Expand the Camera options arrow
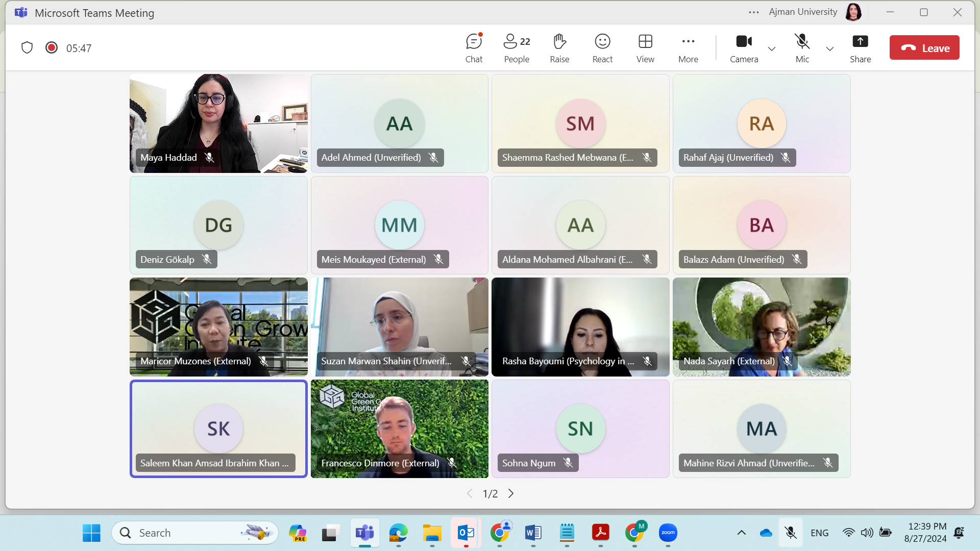This screenshot has width=980, height=551. click(x=772, y=49)
